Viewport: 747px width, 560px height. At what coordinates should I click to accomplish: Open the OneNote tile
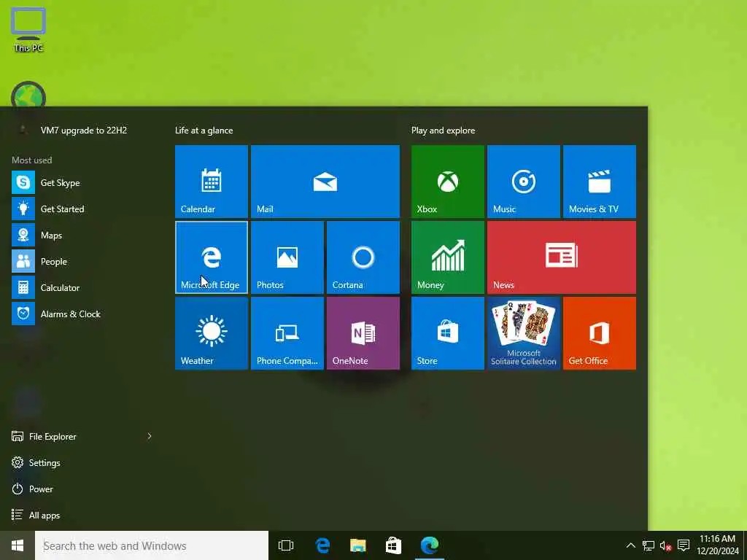click(363, 333)
